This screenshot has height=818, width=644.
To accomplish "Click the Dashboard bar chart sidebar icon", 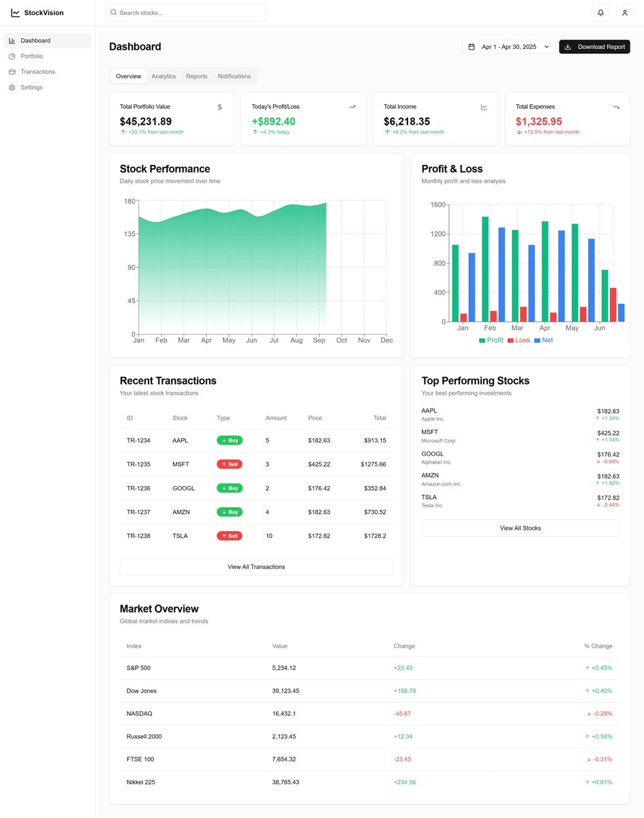I will pos(12,41).
